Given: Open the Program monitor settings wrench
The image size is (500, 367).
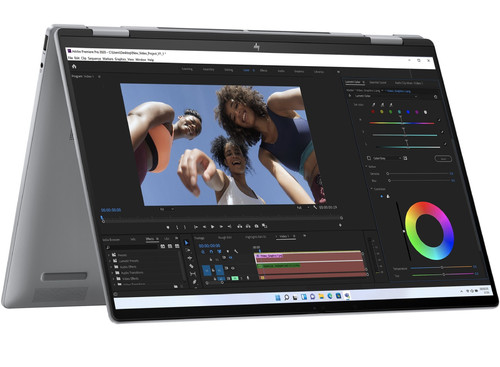Looking at the screenshot, I should point(315,207).
